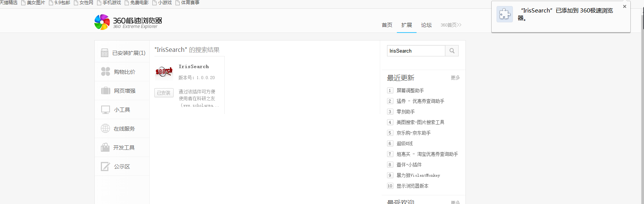Open the 公示区 edit icon
Screen dimensions: 644x204
click(x=105, y=167)
